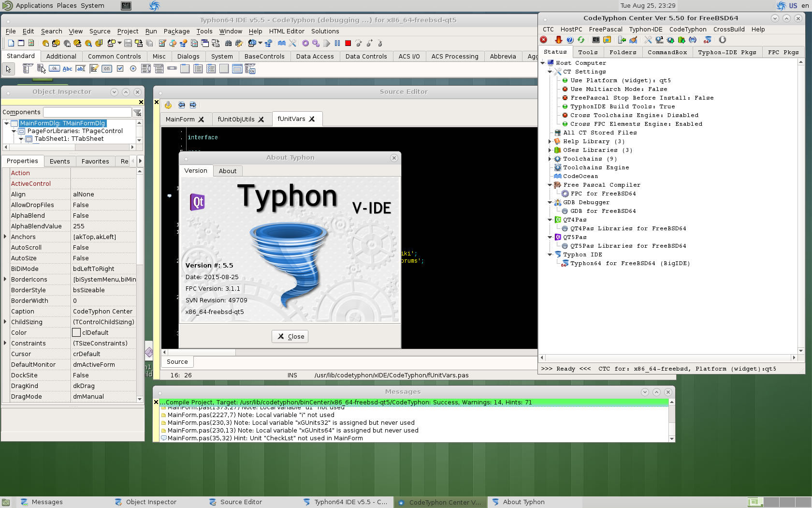Open the Package menu in IDE menu bar
This screenshot has width=812, height=508.
coord(176,31)
